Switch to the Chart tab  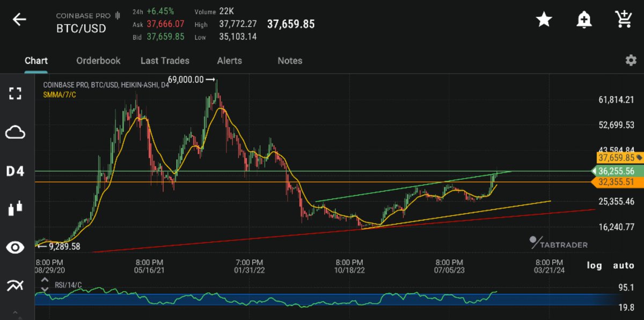click(x=36, y=61)
